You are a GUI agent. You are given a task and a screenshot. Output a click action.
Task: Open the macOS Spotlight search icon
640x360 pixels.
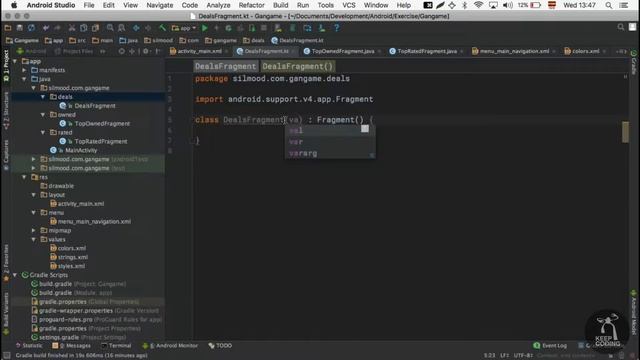coord(609,5)
